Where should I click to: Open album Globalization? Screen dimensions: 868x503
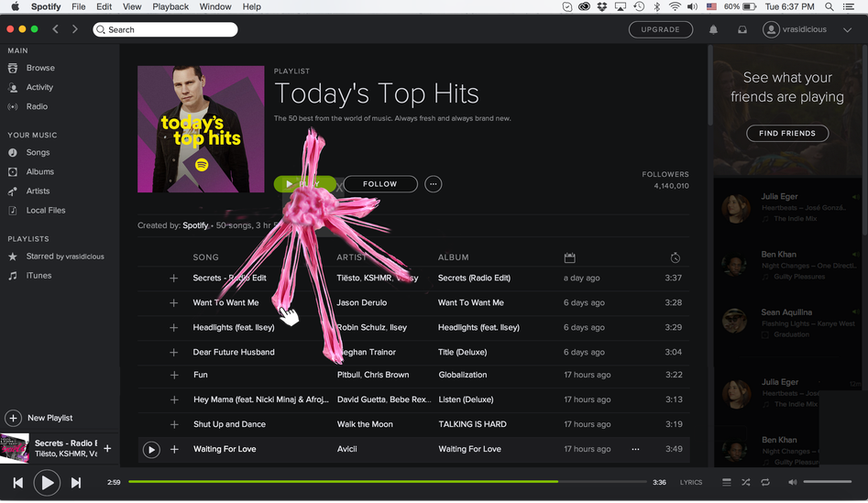click(463, 375)
